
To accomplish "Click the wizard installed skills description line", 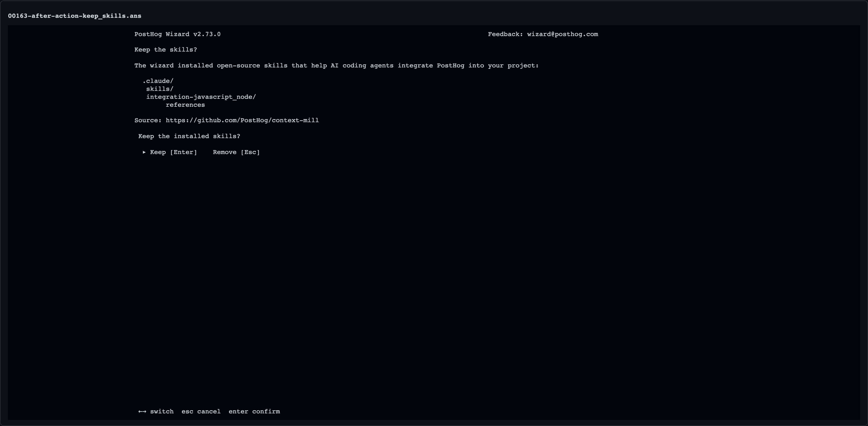I will pos(337,66).
